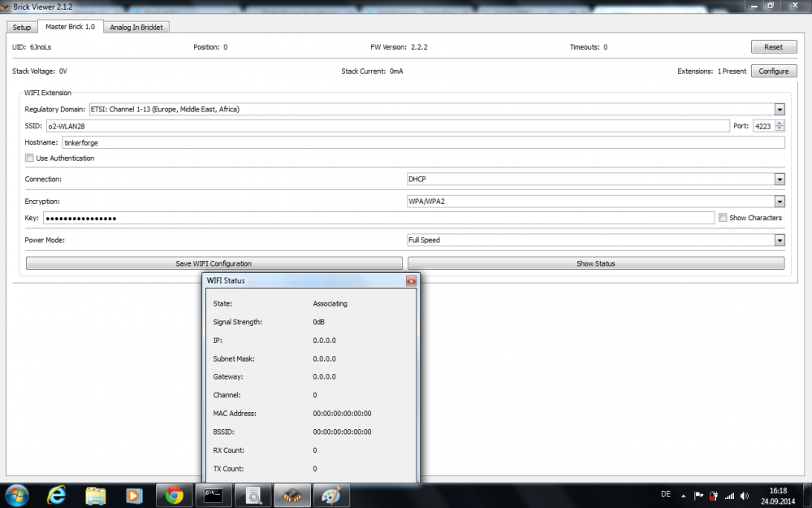Image resolution: width=812 pixels, height=508 pixels.
Task: Open Google Chrome from the taskbar
Action: (174, 494)
